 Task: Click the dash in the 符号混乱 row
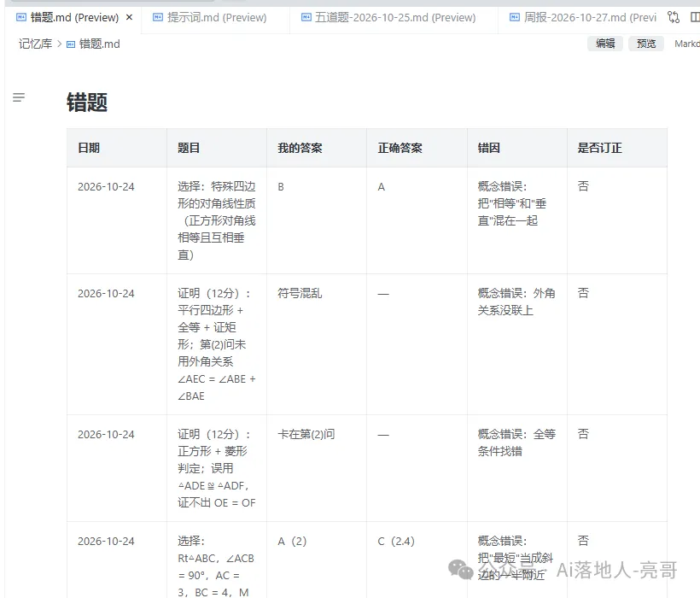tap(383, 294)
